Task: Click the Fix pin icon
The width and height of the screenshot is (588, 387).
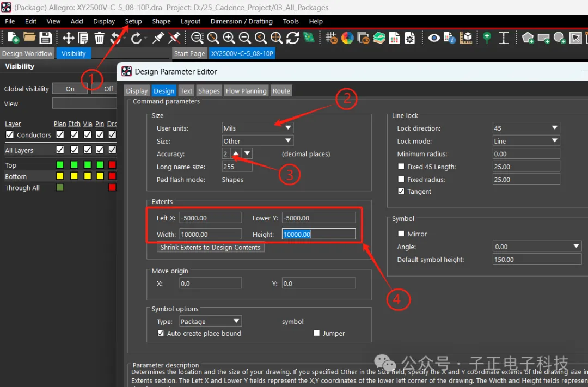Action: [x=158, y=38]
